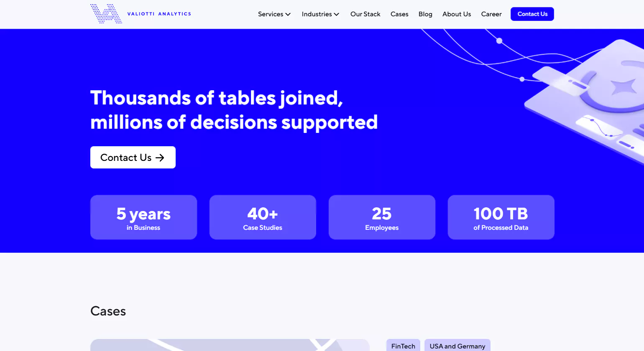Expand the Industries chevron
This screenshot has width=644, height=351.
click(x=337, y=14)
